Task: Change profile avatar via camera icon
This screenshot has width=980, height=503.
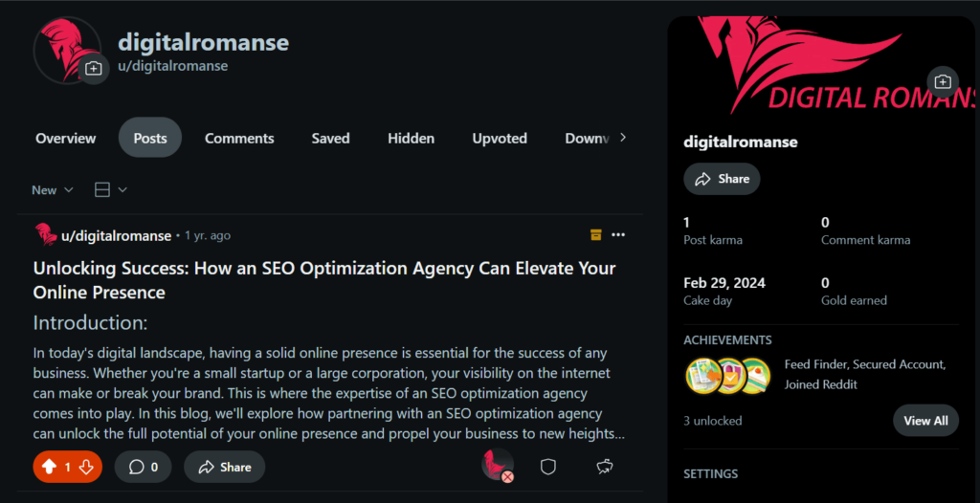Action: tap(94, 68)
